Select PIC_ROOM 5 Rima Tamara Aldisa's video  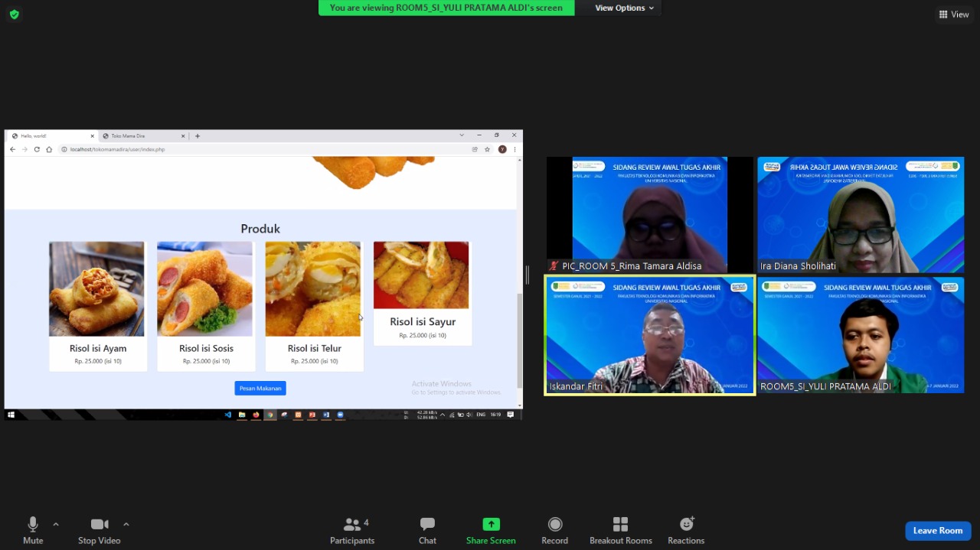coord(649,215)
